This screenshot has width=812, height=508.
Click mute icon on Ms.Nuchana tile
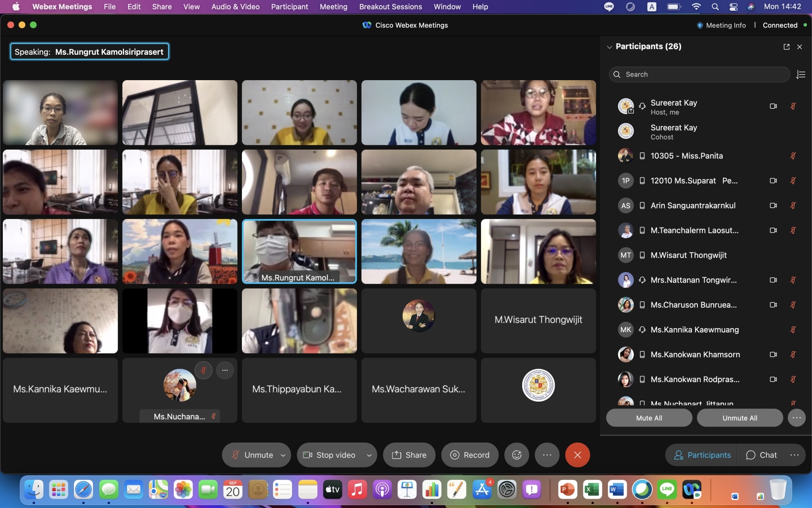click(x=203, y=370)
